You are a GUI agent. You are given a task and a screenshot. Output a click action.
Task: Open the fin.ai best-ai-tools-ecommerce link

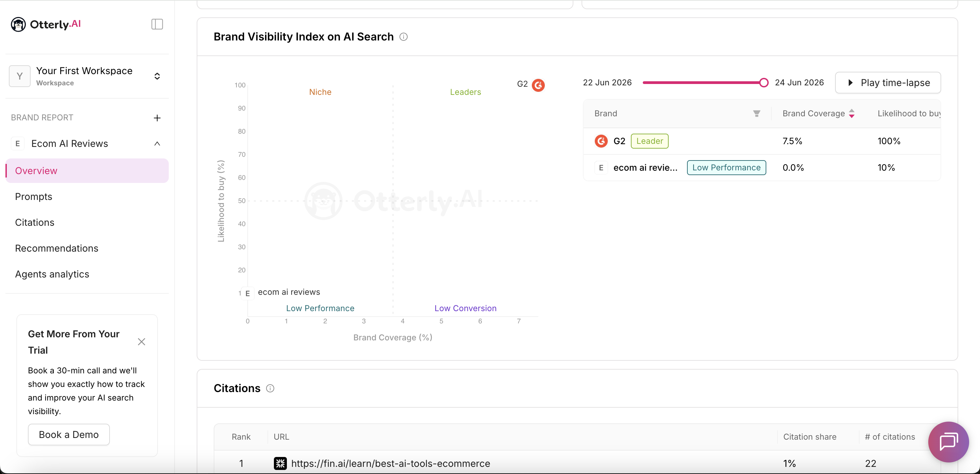391,463
